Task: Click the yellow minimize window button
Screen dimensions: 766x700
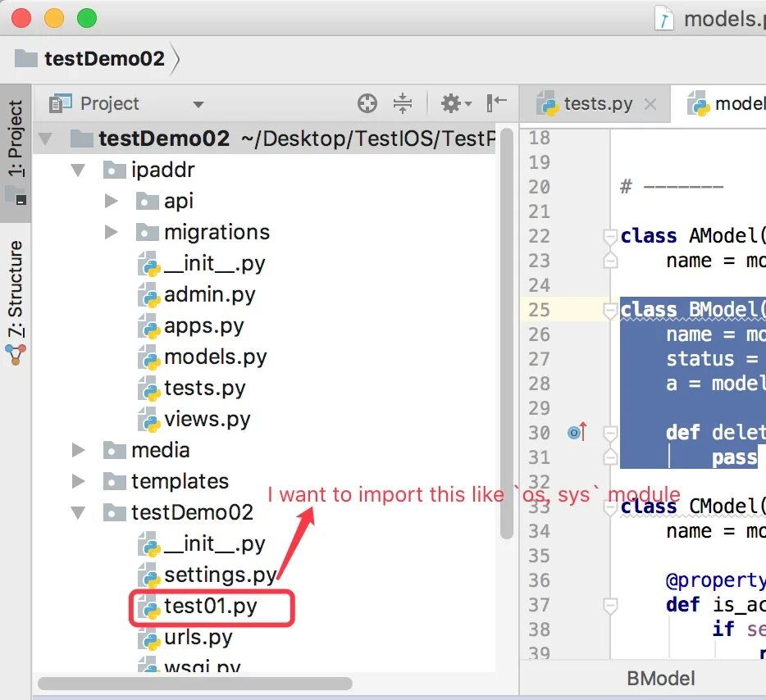Action: (x=54, y=18)
